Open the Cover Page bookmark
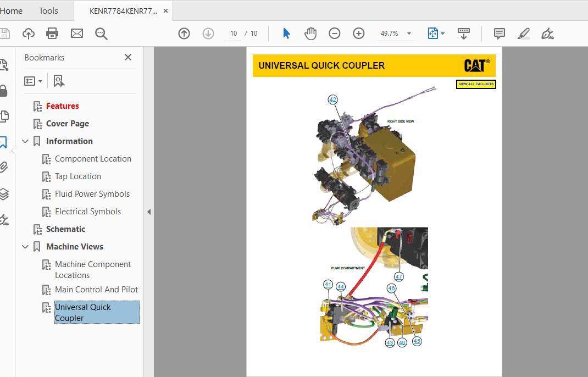The image size is (588, 377). pos(68,124)
